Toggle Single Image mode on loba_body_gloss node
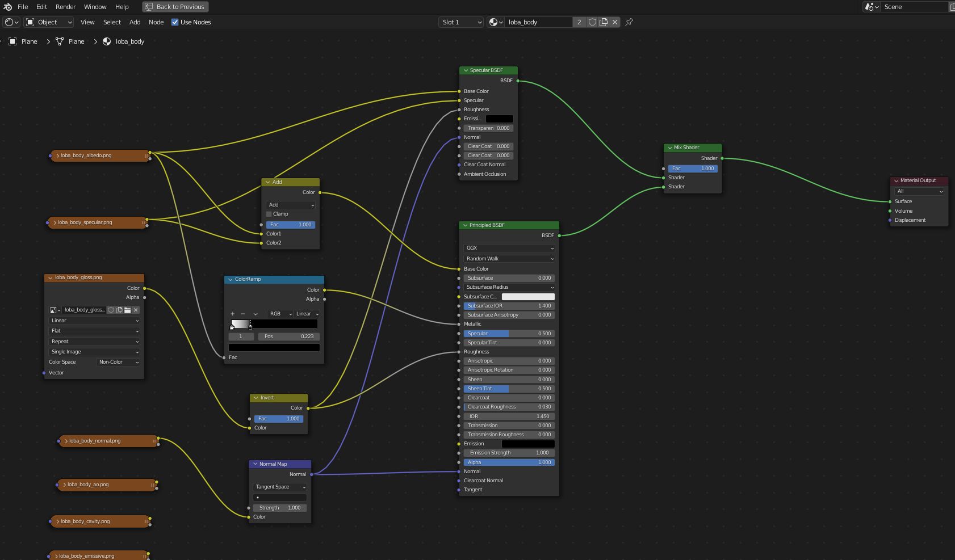 click(x=94, y=352)
